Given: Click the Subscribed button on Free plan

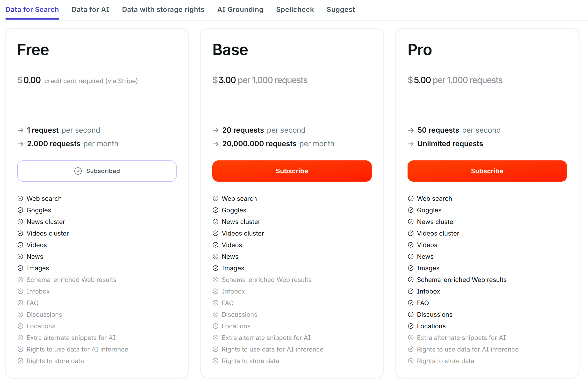Looking at the screenshot, I should (97, 171).
